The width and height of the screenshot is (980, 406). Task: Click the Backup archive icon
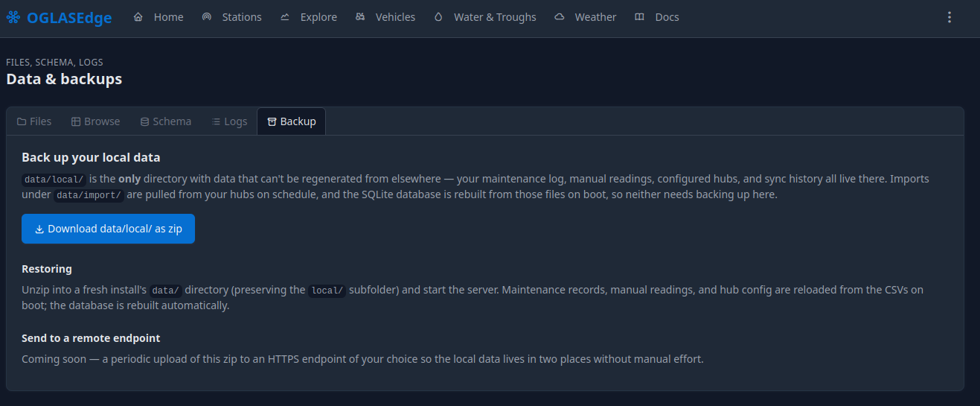pyautogui.click(x=272, y=121)
